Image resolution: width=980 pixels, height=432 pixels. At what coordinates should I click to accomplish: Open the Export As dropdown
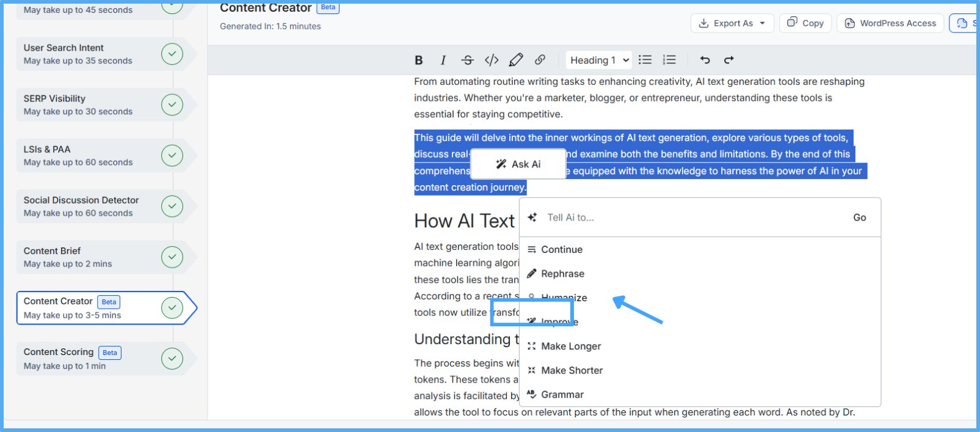(732, 23)
